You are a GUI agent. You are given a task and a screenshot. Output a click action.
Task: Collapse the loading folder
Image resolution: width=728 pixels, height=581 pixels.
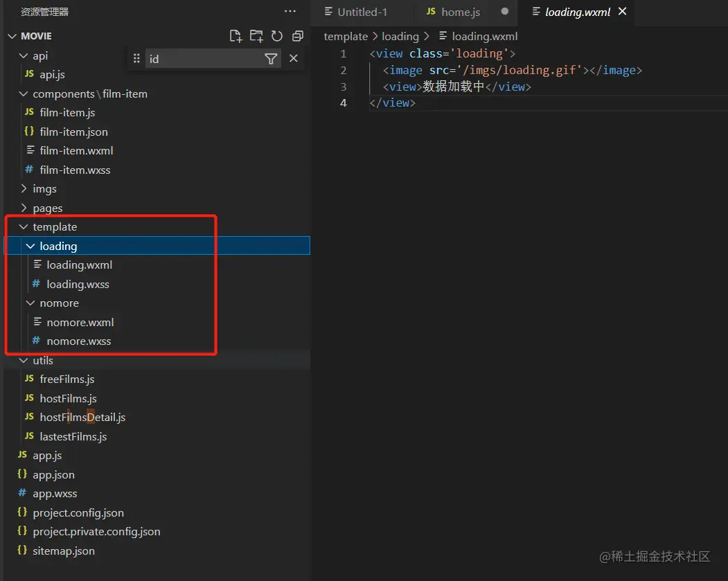click(x=30, y=246)
